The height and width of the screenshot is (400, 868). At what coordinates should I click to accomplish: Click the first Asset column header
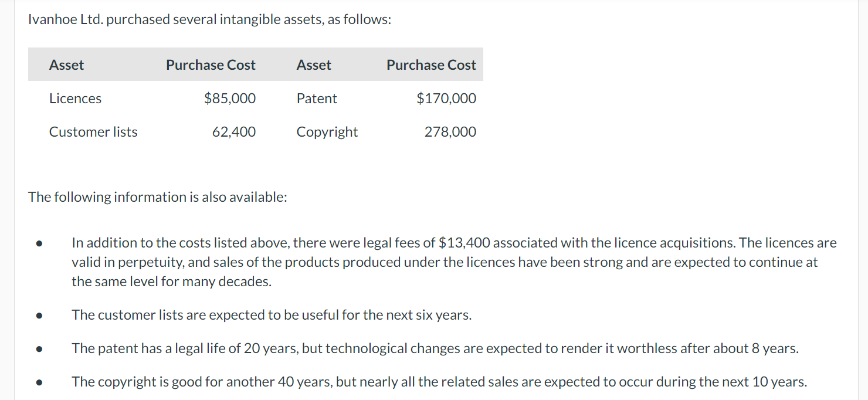[x=66, y=65]
